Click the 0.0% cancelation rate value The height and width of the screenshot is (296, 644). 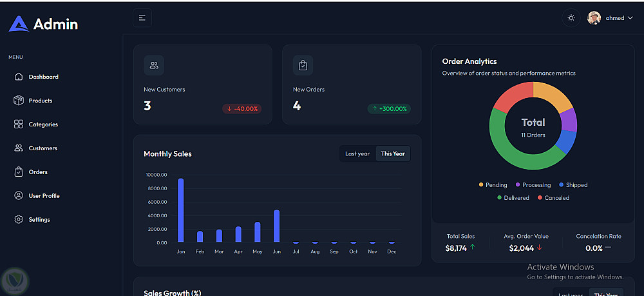[594, 248]
